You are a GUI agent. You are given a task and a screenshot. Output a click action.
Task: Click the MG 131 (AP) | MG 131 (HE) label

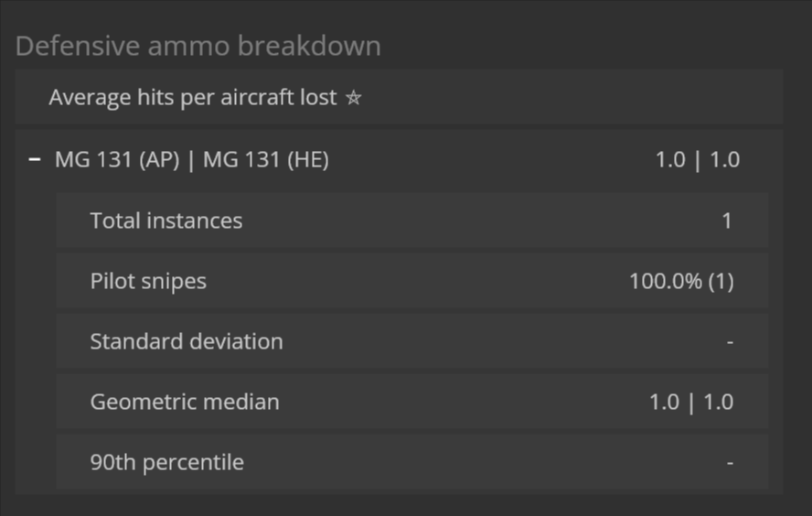[x=191, y=160]
